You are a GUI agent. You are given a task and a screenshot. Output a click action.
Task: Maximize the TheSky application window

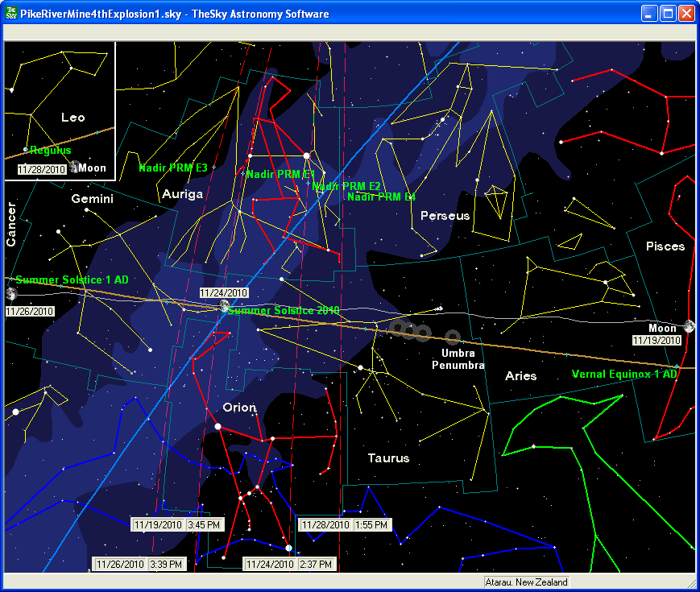pos(668,14)
